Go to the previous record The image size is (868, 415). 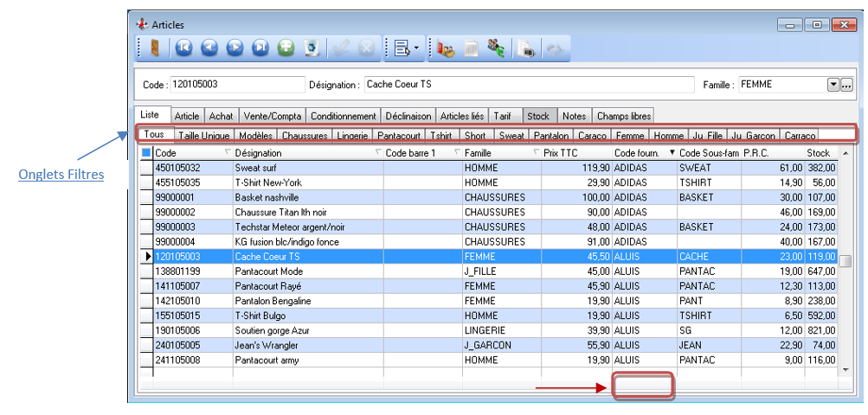(x=209, y=48)
